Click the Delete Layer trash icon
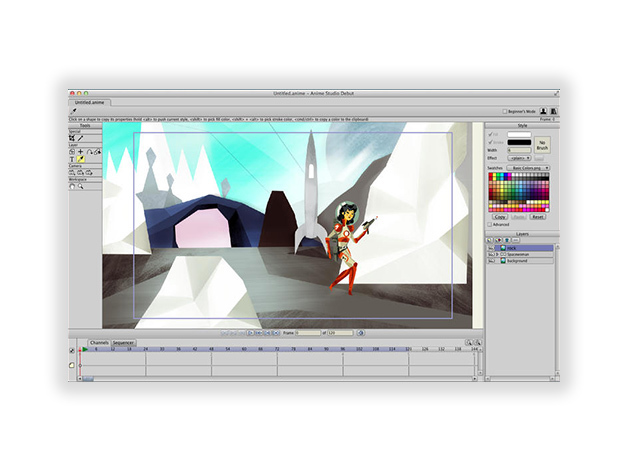Image resolution: width=630 pixels, height=473 pixels. pyautogui.click(x=507, y=240)
